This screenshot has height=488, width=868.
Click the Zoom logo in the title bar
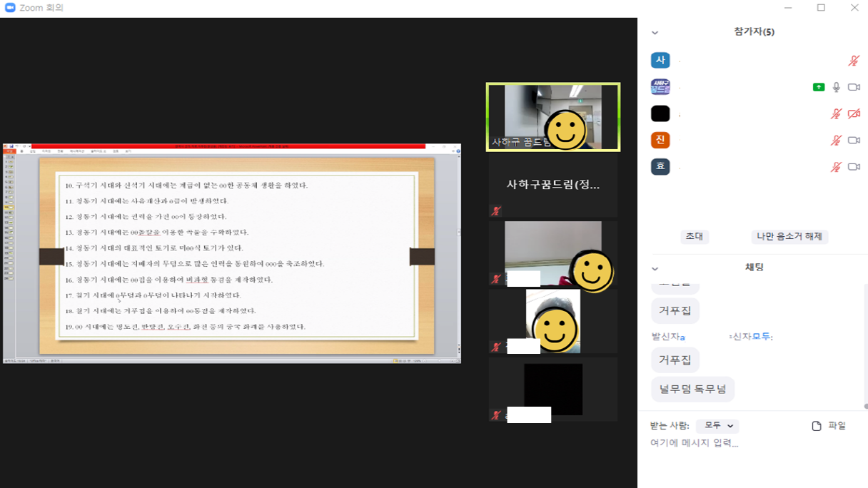pyautogui.click(x=10, y=8)
